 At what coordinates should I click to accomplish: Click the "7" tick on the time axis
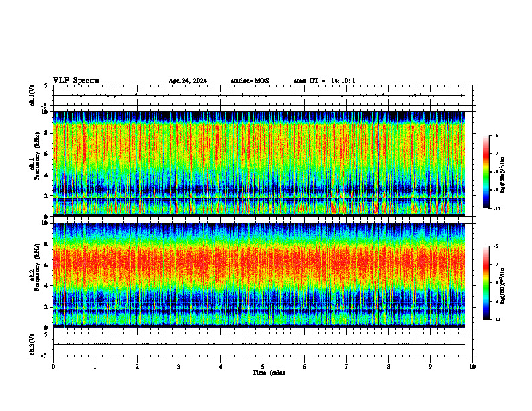(x=347, y=367)
